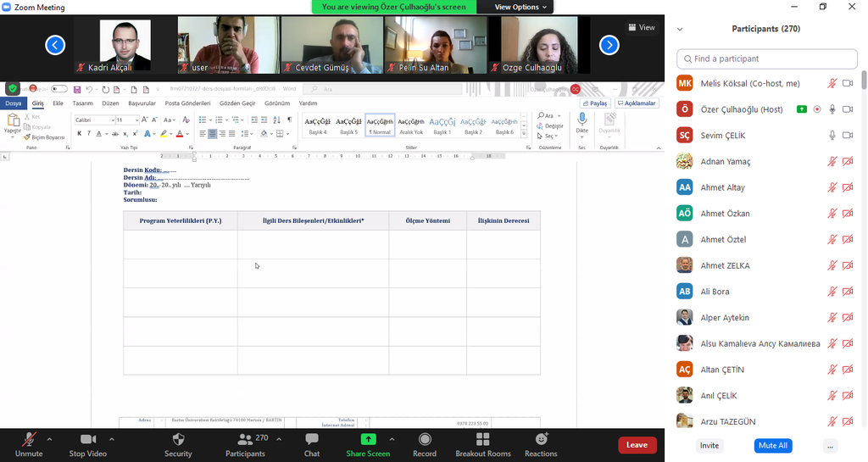Open the Dosya file tab
Viewport: 868px width, 462px height.
pos(14,103)
